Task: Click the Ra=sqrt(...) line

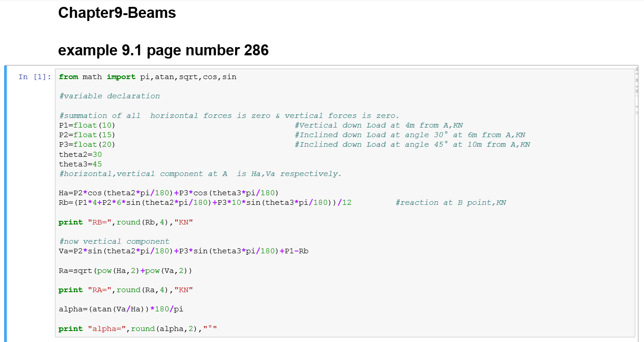Action: click(125, 271)
